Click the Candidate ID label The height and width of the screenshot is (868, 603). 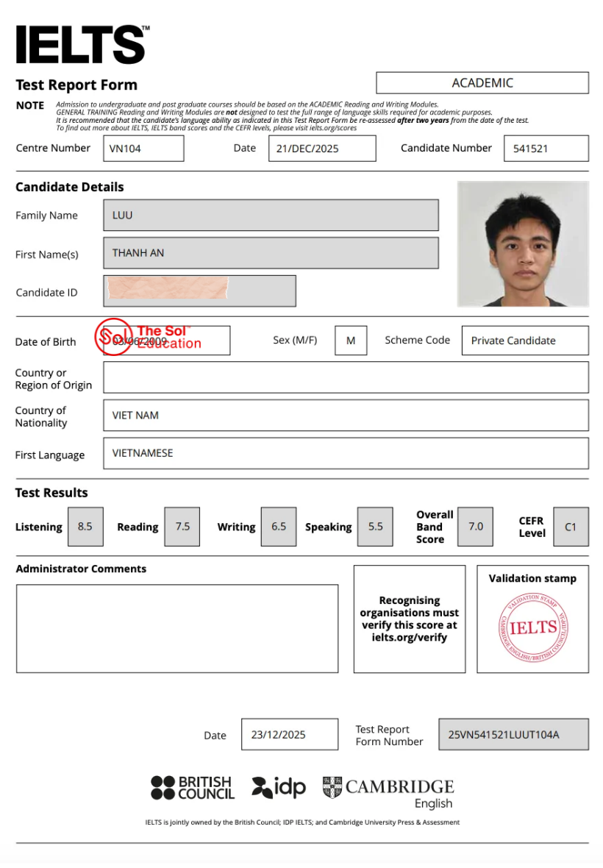point(46,293)
